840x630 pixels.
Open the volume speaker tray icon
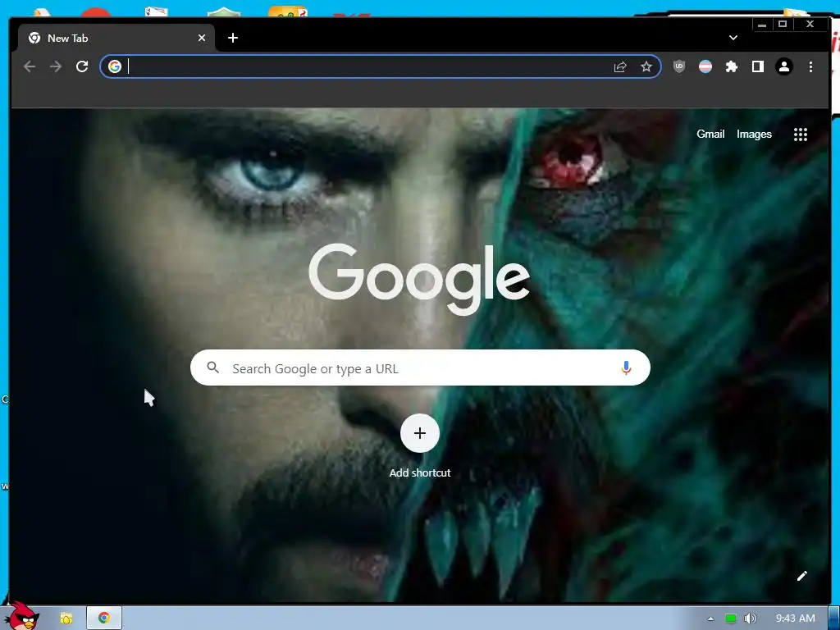750,619
